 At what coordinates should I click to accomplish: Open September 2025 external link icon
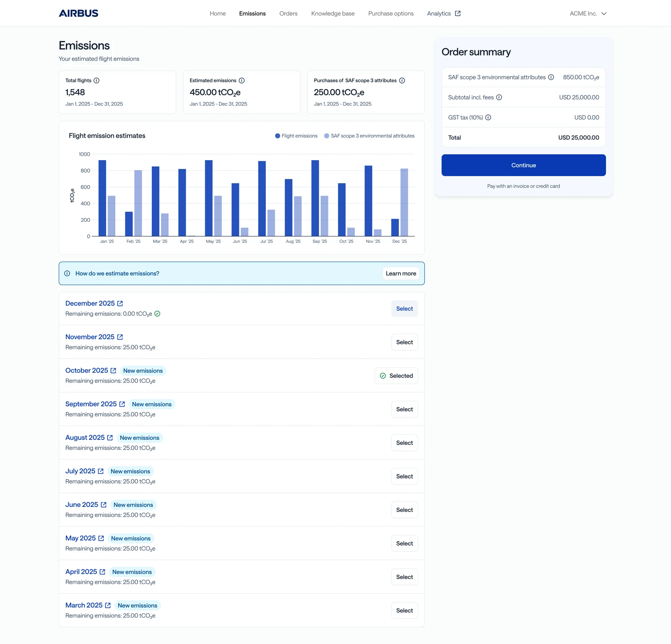[122, 404]
